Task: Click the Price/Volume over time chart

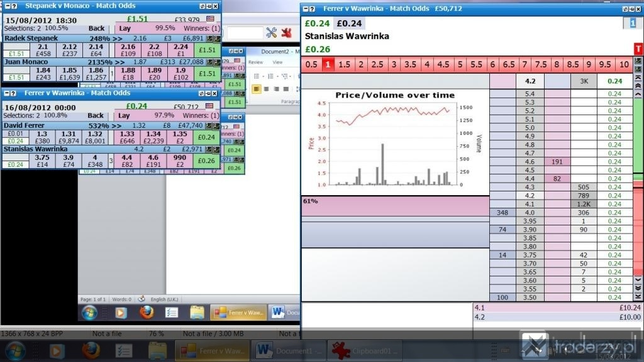Action: point(396,142)
